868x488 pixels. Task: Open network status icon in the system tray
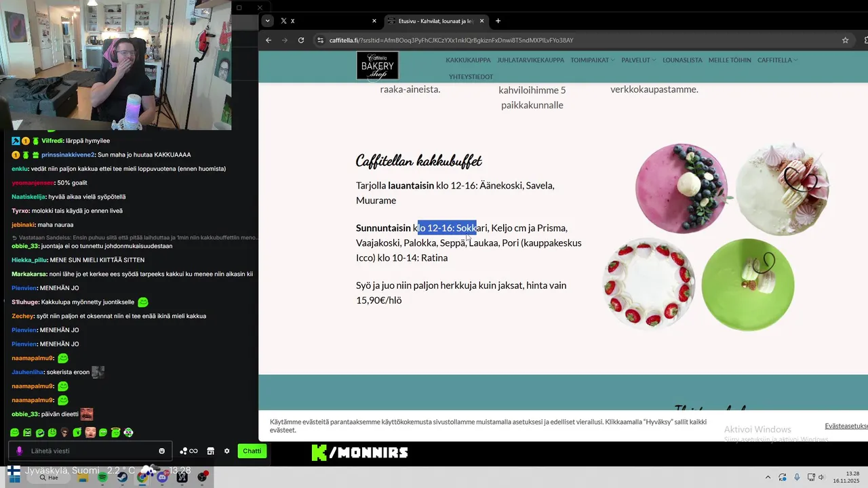coord(811,477)
